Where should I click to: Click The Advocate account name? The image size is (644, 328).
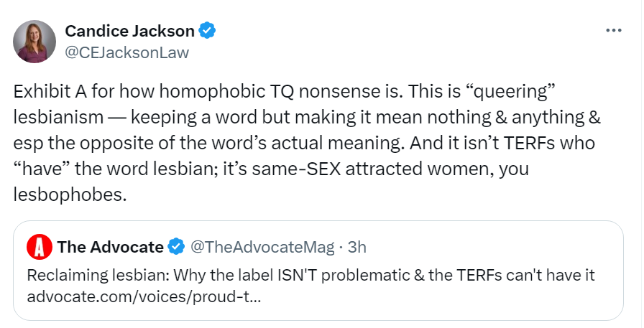tap(110, 248)
